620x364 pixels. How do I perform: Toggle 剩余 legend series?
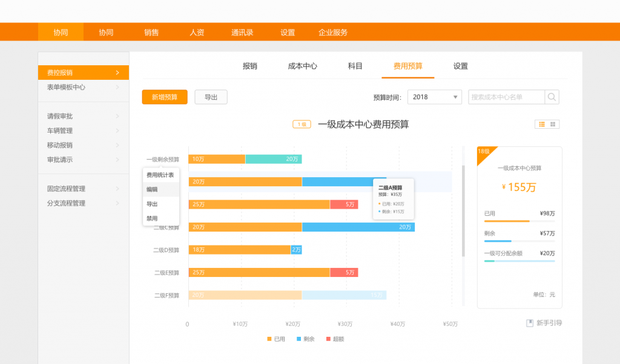pyautogui.click(x=305, y=339)
